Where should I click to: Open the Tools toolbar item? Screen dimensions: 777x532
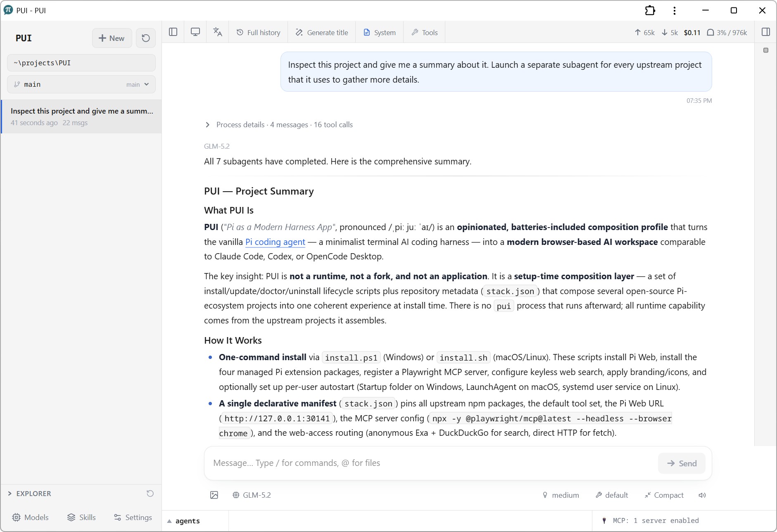click(425, 33)
